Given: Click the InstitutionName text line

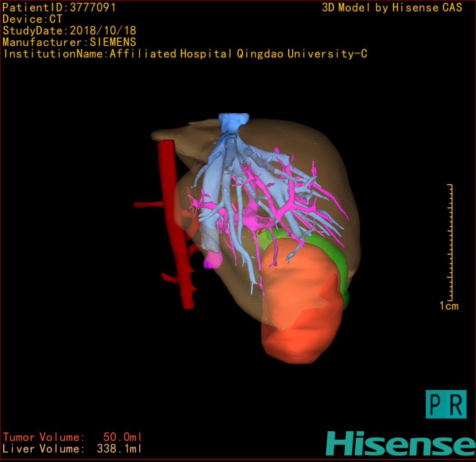Looking at the screenshot, I should pos(185,54).
